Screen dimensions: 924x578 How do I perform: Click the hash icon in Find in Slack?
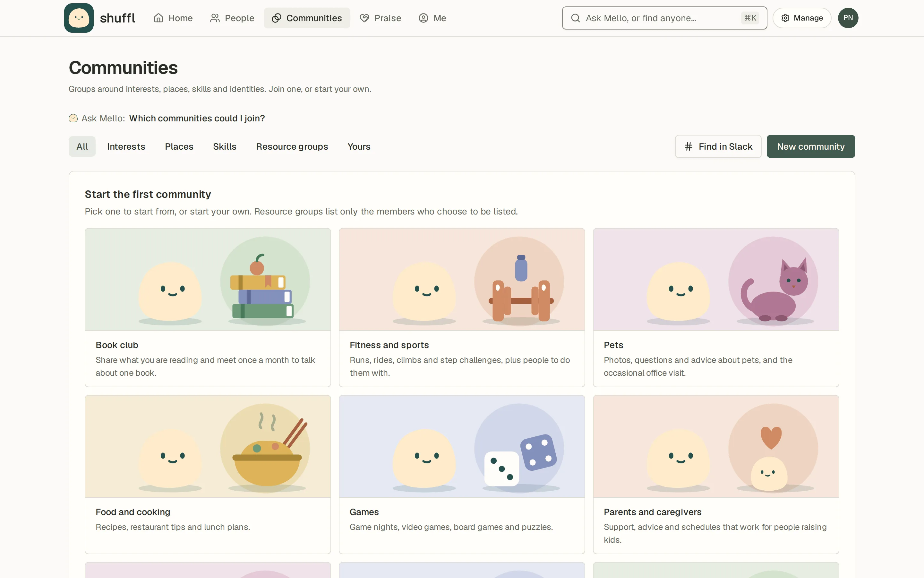coord(689,146)
